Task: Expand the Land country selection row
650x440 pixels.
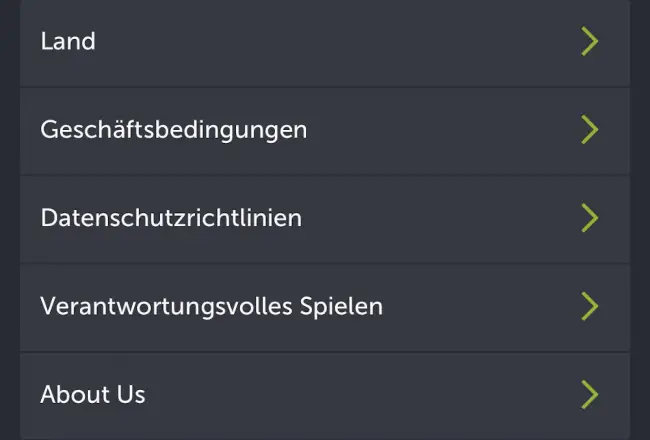Action: [325, 42]
